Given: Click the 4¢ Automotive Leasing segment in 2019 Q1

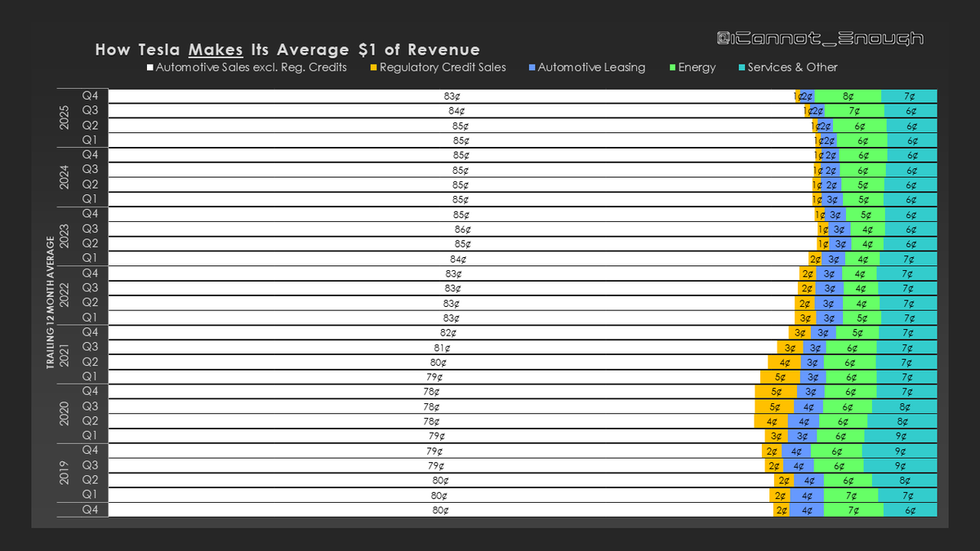Looking at the screenshot, I should tap(807, 495).
